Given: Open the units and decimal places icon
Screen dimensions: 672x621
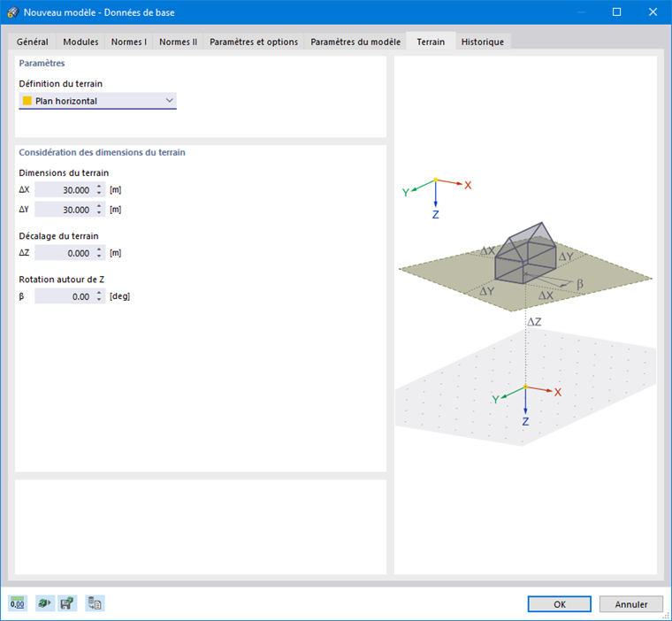Looking at the screenshot, I should (18, 603).
